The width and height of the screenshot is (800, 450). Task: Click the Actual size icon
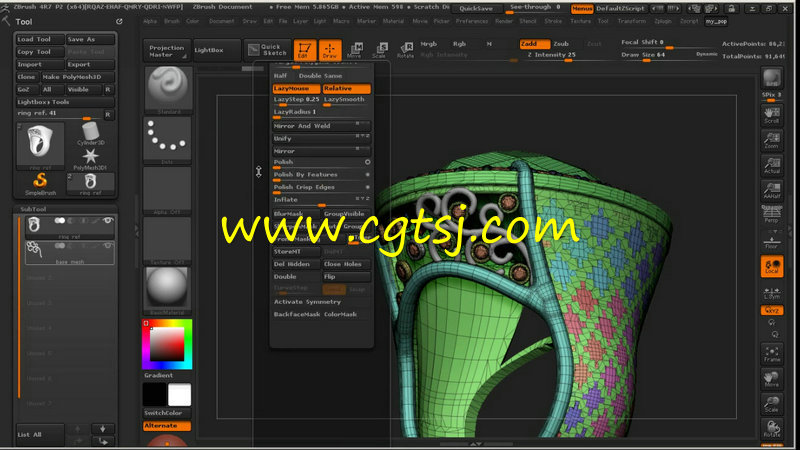coord(772,165)
